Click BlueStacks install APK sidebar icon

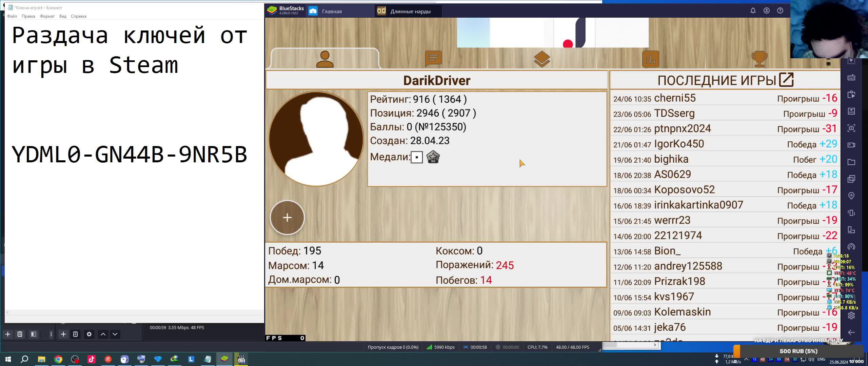click(851, 111)
